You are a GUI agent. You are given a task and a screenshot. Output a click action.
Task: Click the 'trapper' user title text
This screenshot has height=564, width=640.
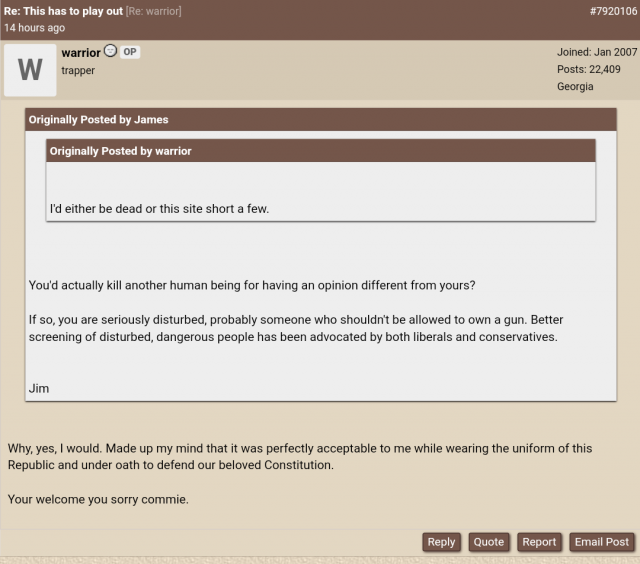(78, 70)
